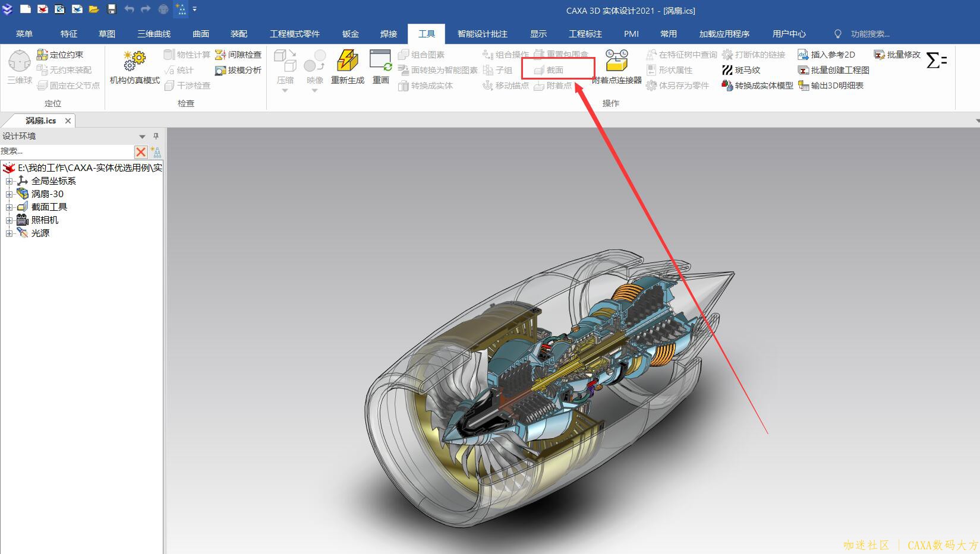Open 机构仿真模式 mechanism simulation mode
The width and height of the screenshot is (980, 554).
pos(135,67)
